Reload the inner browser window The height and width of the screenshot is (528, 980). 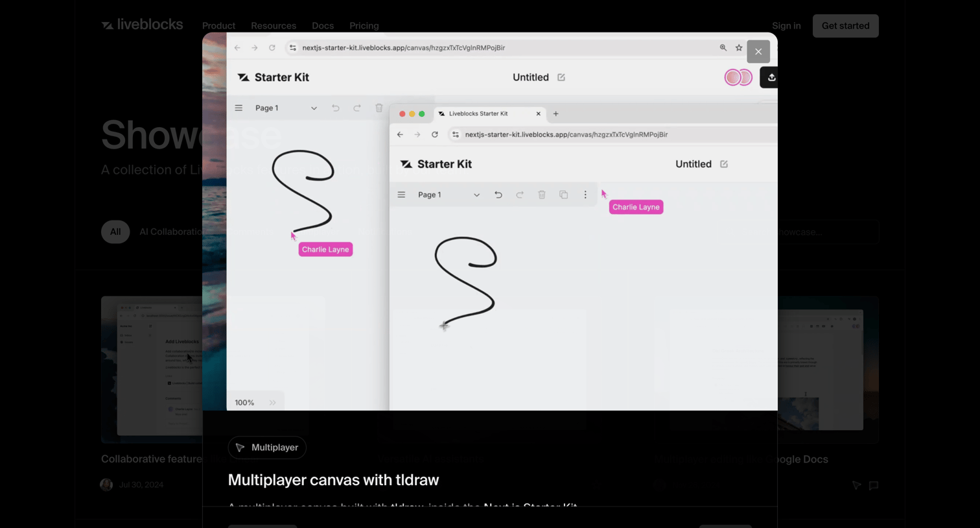point(435,134)
